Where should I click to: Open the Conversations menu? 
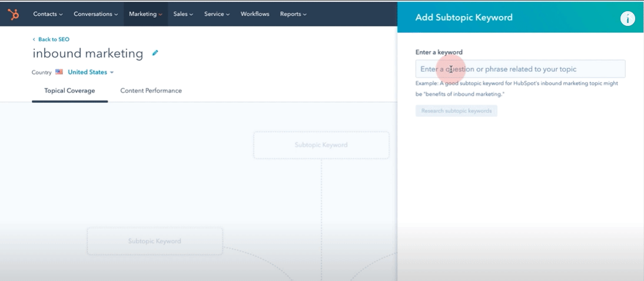pyautogui.click(x=96, y=14)
